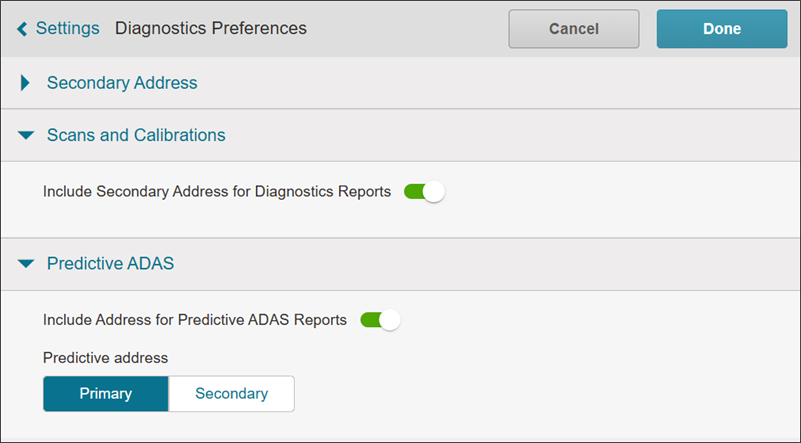Click the Include Secondary Address for Diagnostics Reports text
This screenshot has height=443, width=801.
point(217,191)
